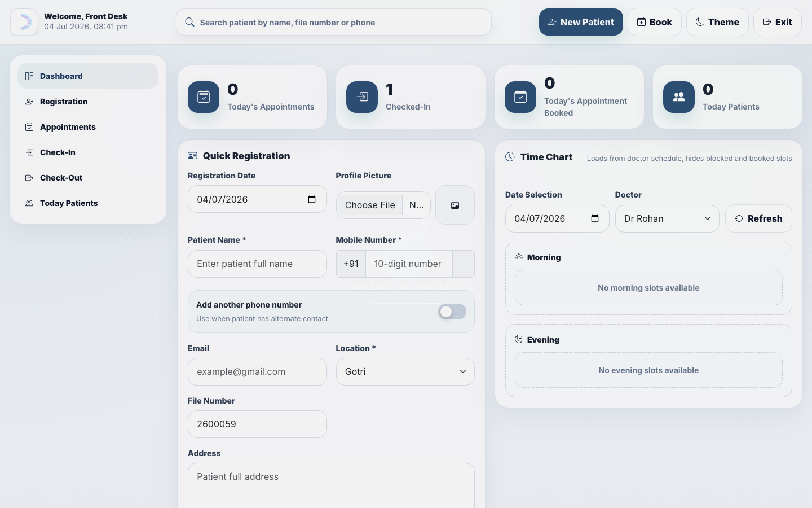The width and height of the screenshot is (812, 508).
Task: Toggle dark mode with the Theme button
Action: coord(717,22)
